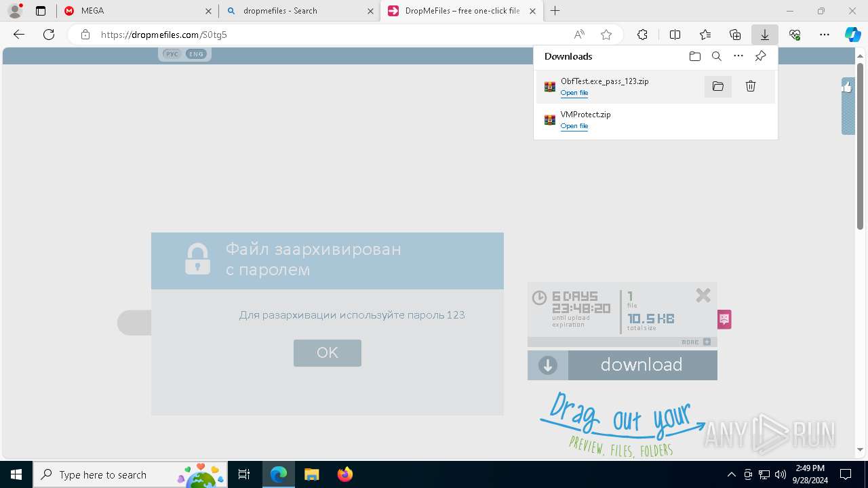The height and width of the screenshot is (488, 868).
Task: Show hidden system tray icons
Action: point(731,474)
